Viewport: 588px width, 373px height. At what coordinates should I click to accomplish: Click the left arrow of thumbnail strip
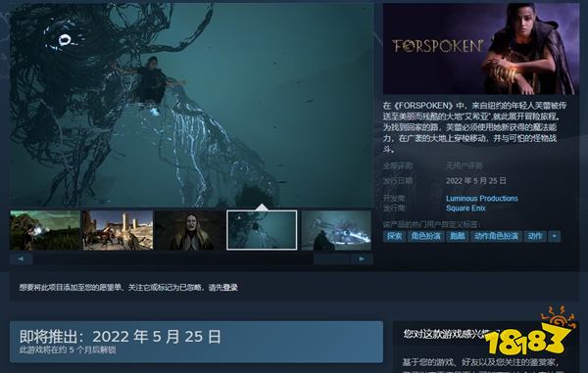21,258
